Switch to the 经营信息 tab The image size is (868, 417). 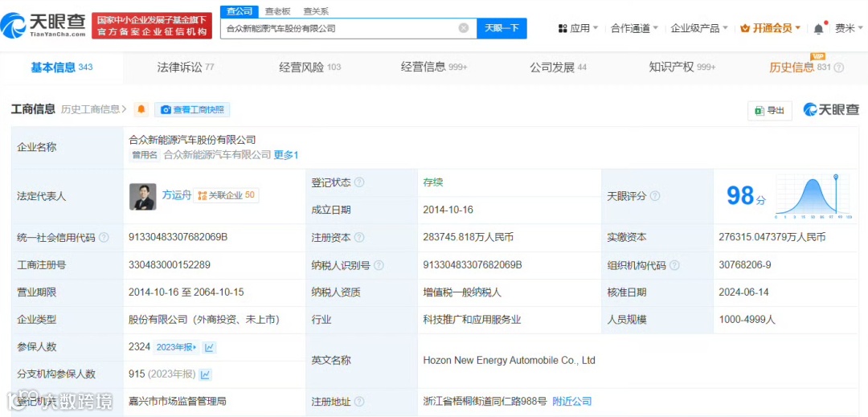[x=434, y=68]
